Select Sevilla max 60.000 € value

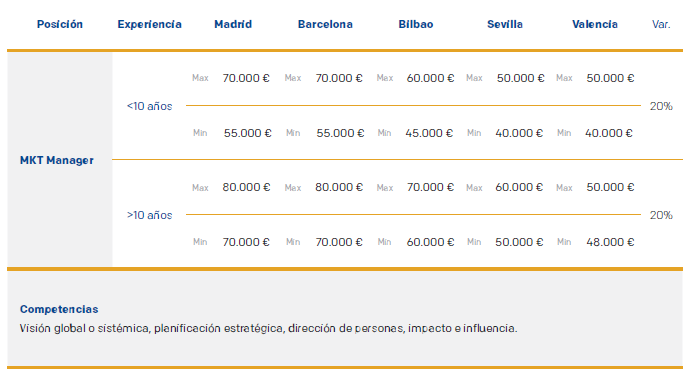tap(519, 187)
